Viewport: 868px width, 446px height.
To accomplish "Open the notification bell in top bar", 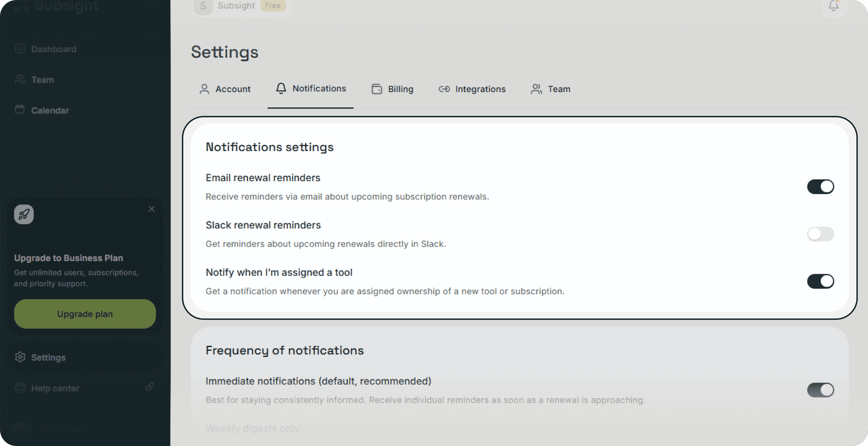I will (834, 5).
